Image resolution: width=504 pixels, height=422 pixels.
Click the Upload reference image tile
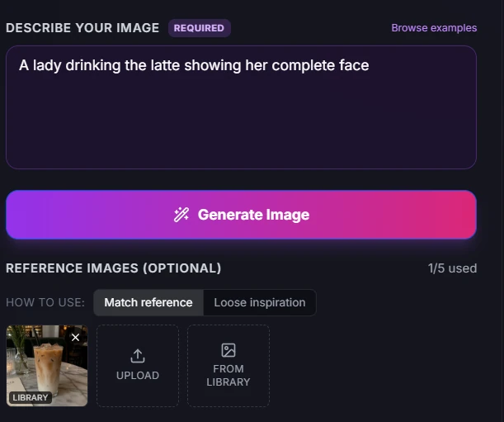pos(138,366)
